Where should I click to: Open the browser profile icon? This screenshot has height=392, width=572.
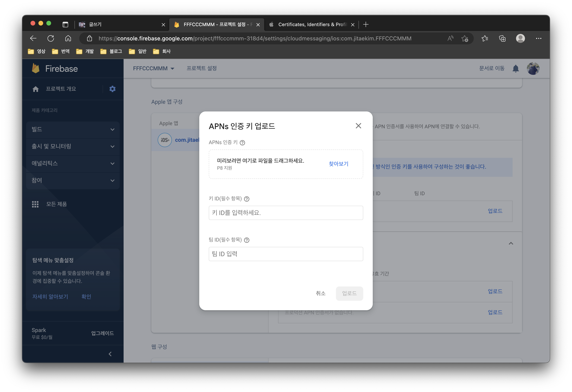tap(520, 38)
